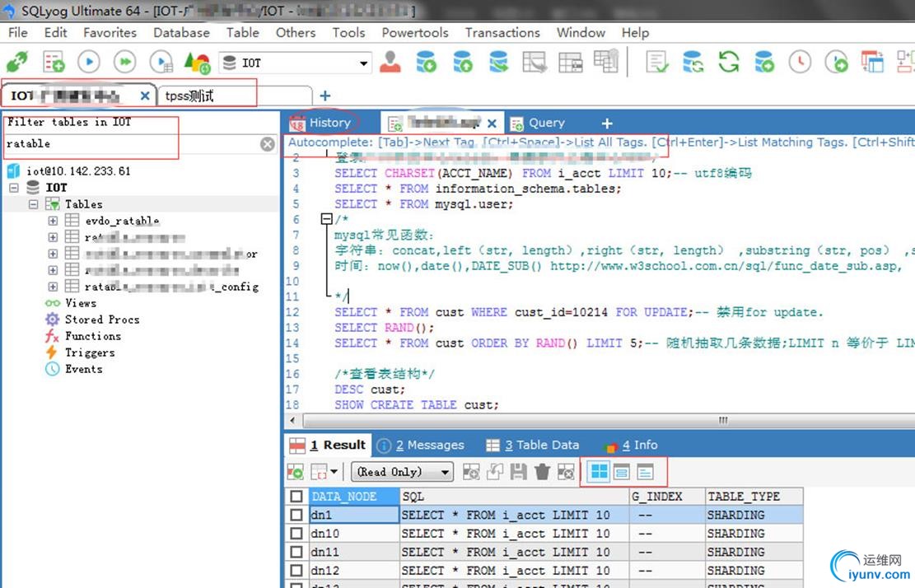Check the box beside the dn10 row

(x=296, y=534)
